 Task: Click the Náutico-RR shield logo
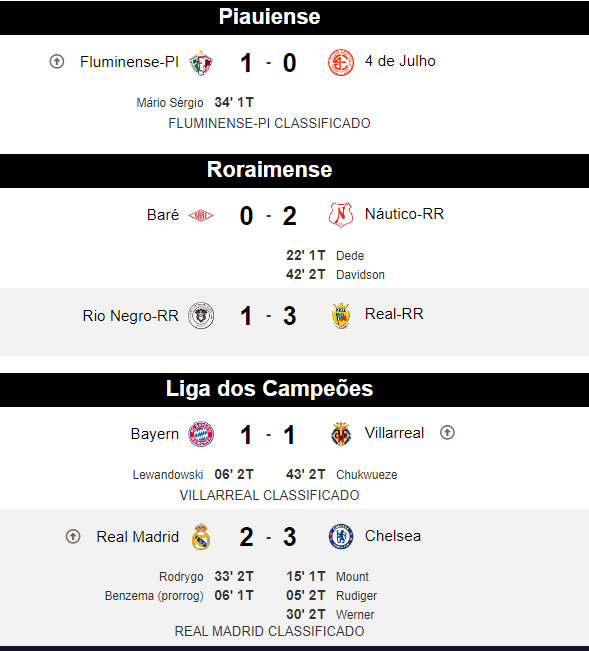(341, 215)
